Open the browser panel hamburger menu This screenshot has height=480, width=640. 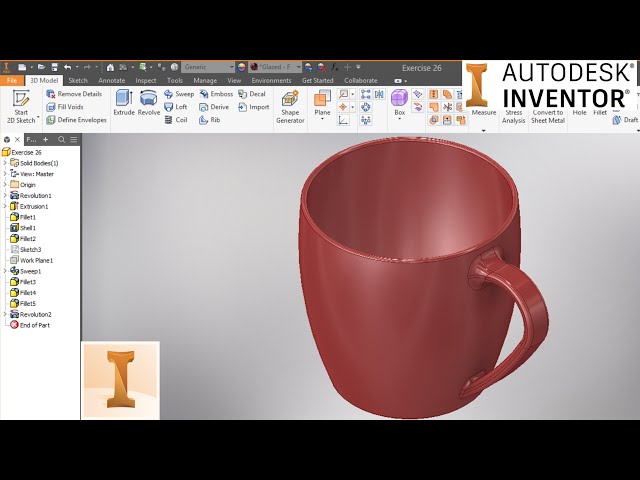point(73,140)
